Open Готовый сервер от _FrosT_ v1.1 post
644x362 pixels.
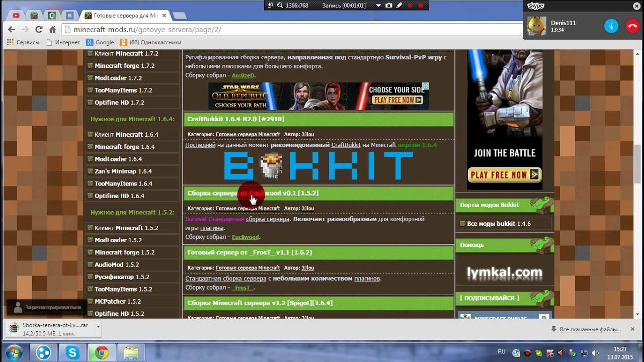[x=250, y=252]
